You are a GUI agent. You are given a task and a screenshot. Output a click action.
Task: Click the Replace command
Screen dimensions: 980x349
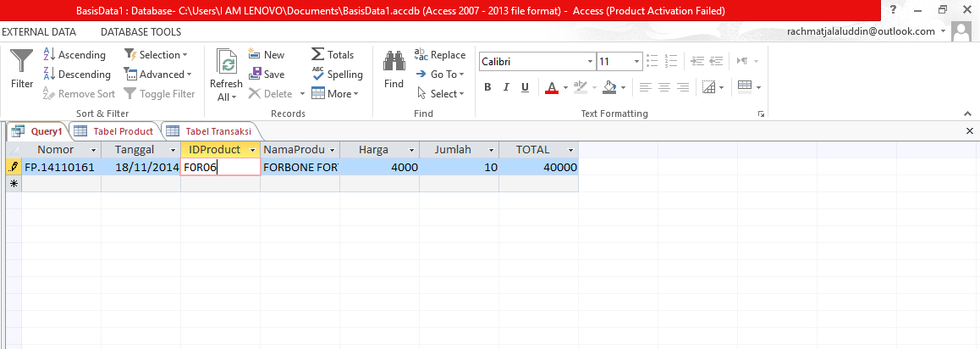[440, 55]
